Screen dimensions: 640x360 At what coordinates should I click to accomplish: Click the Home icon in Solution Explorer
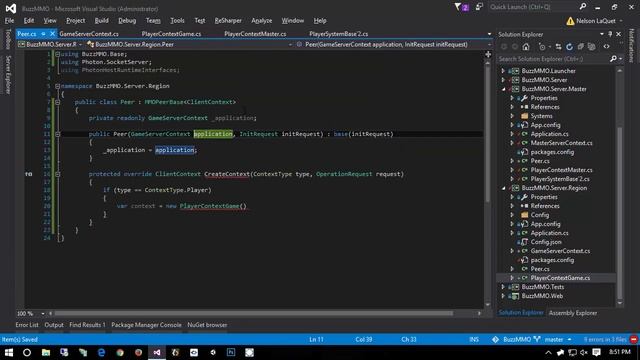(x=526, y=47)
